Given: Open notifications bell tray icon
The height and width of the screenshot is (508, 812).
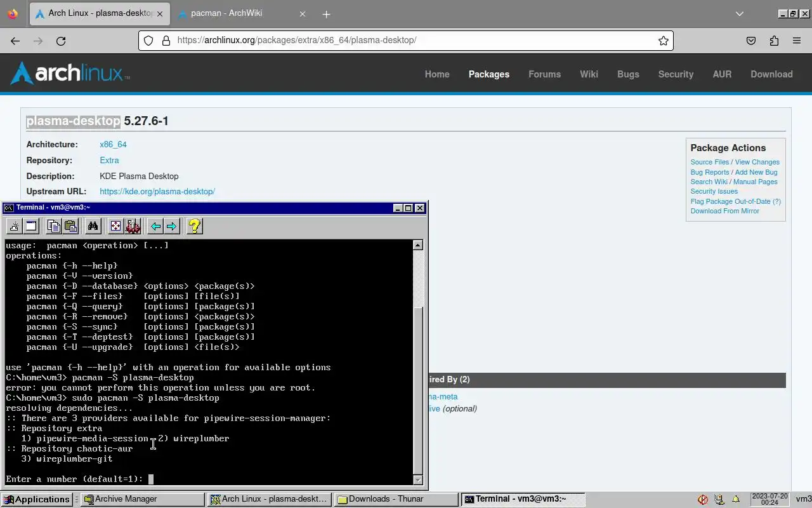Looking at the screenshot, I should pyautogui.click(x=736, y=499).
